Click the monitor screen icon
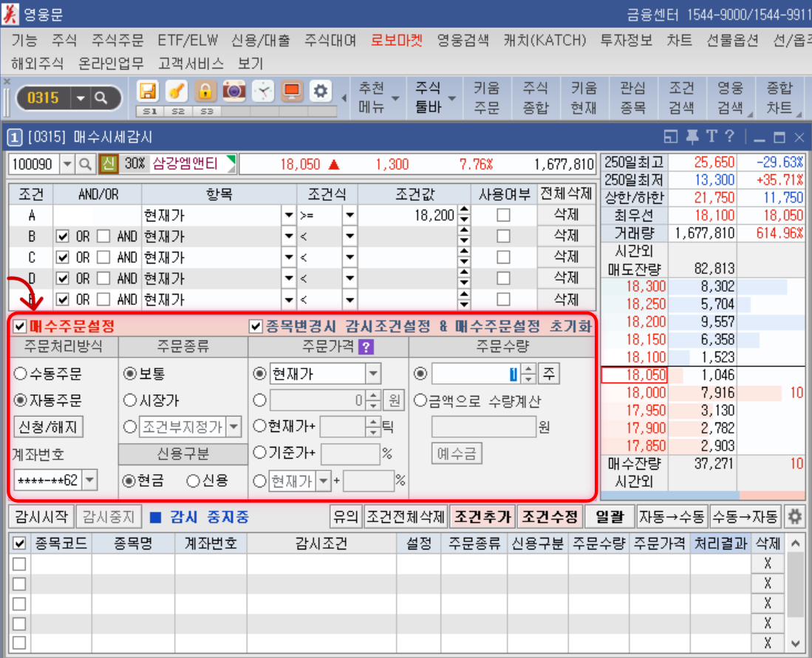Image resolution: width=812 pixels, height=658 pixels. (x=292, y=91)
